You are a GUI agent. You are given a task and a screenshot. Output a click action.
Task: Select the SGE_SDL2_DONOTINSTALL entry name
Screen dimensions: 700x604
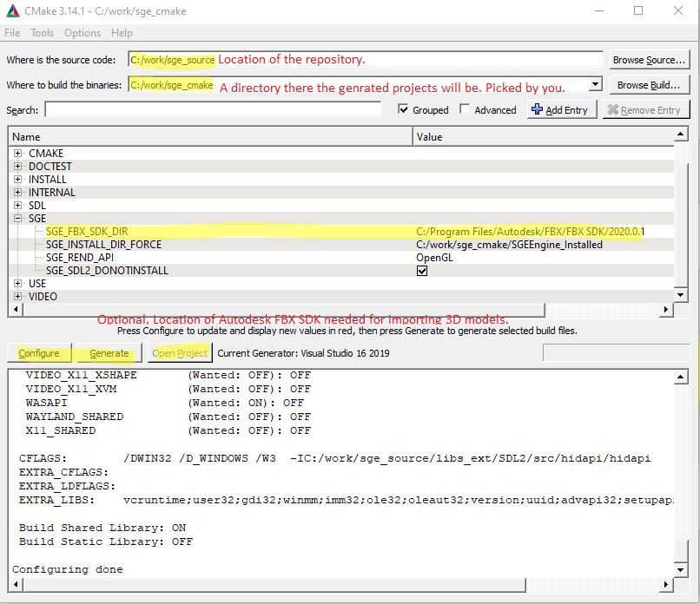point(107,271)
